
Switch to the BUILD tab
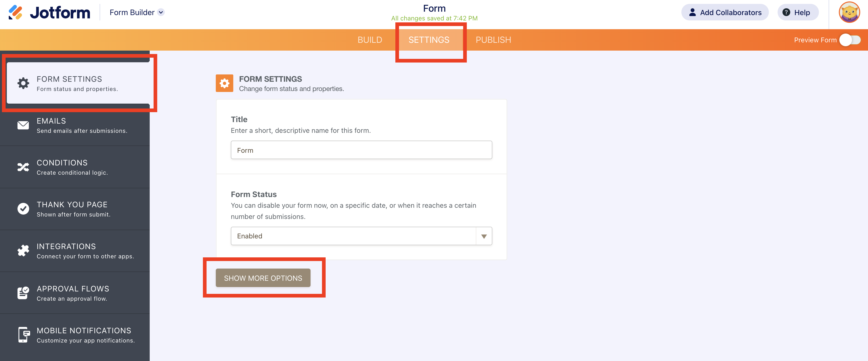pyautogui.click(x=370, y=40)
